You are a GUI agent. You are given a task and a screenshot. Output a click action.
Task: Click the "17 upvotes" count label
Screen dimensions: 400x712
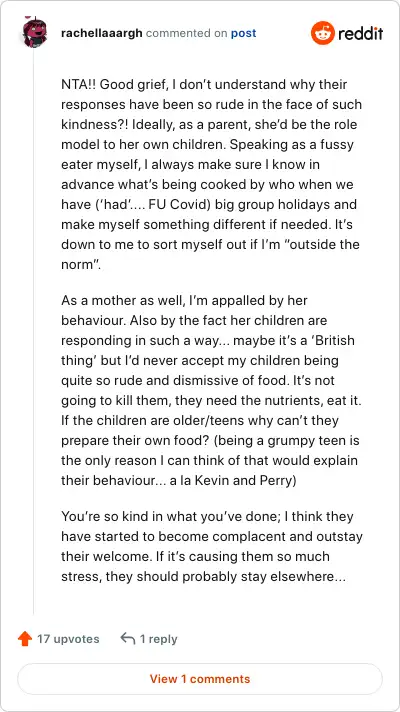(68, 639)
